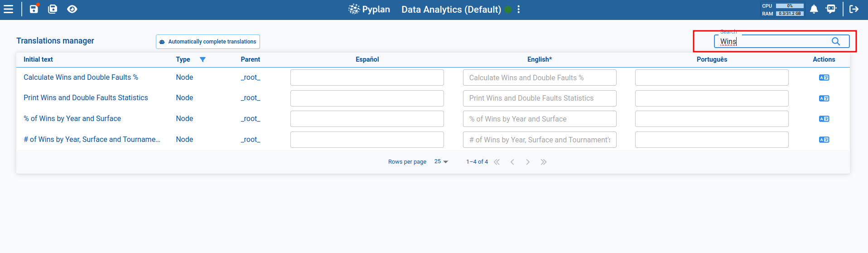868x253 pixels.
Task: Expand the rows per page dropdown
Action: point(441,162)
